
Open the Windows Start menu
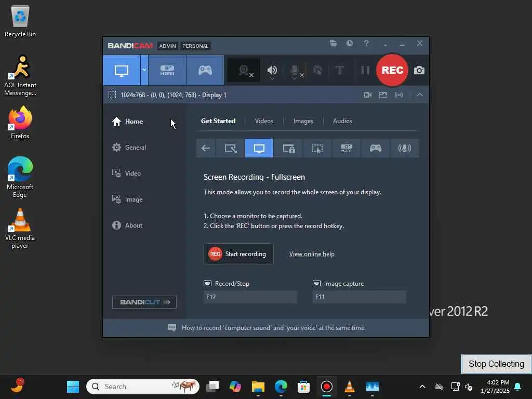click(x=73, y=387)
